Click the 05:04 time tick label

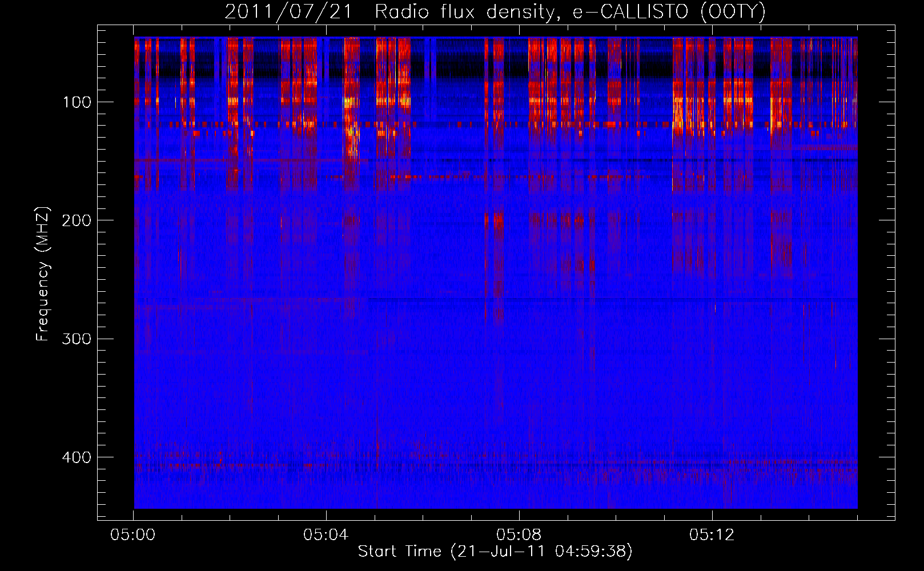326,535
